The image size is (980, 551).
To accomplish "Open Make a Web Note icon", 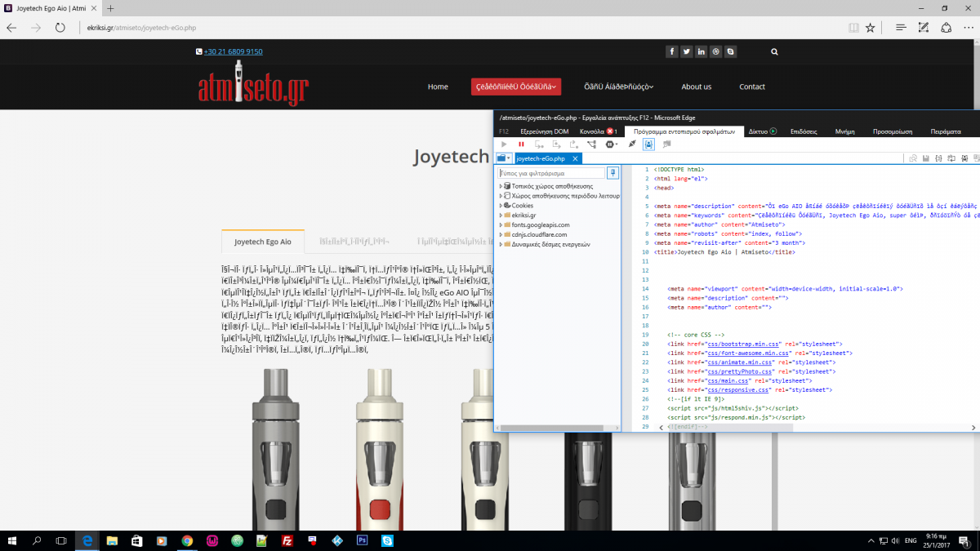I will (x=923, y=27).
